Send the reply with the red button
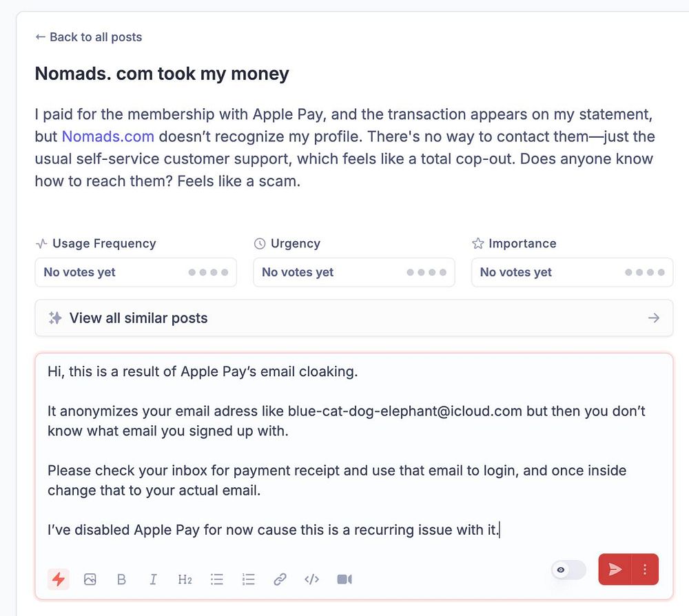The image size is (689, 616). click(615, 569)
